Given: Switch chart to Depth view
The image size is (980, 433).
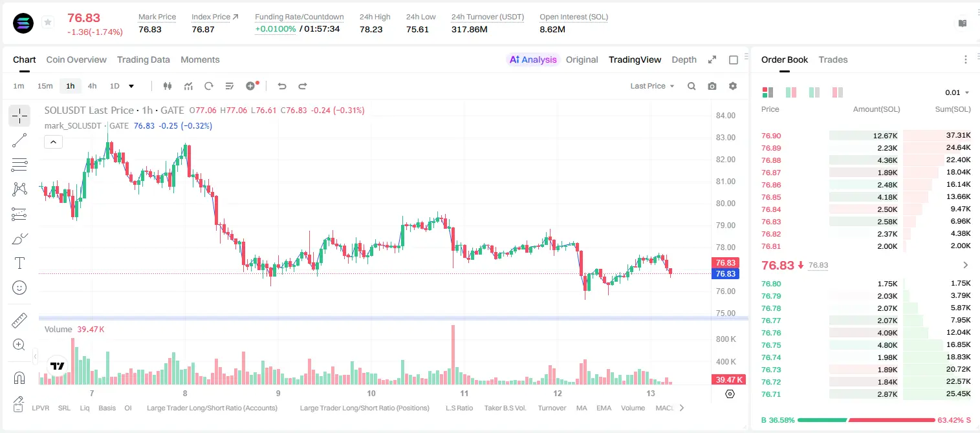Looking at the screenshot, I should (684, 59).
